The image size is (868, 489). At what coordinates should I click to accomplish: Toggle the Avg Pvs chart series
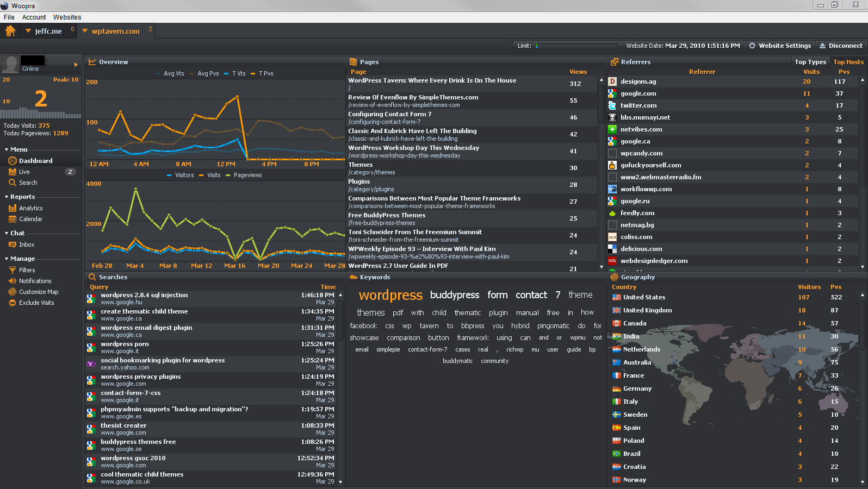click(204, 73)
